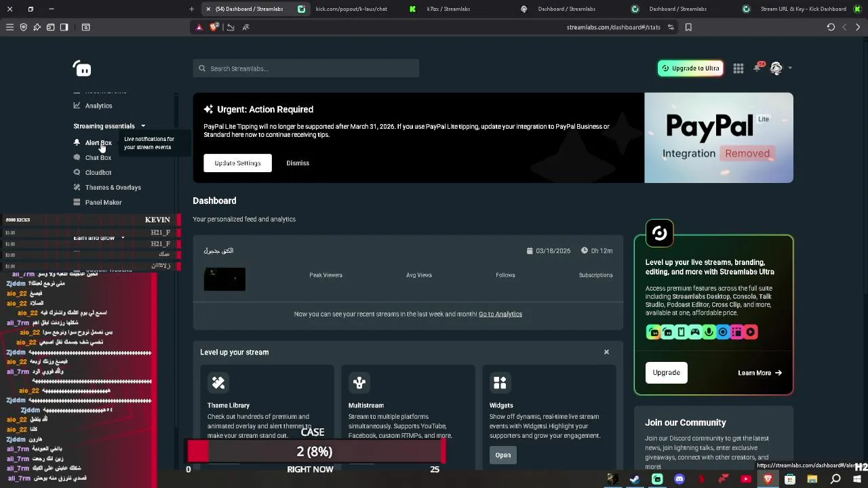Open Themes & Overlays in sidebar
The width and height of the screenshot is (868, 488).
[107, 187]
